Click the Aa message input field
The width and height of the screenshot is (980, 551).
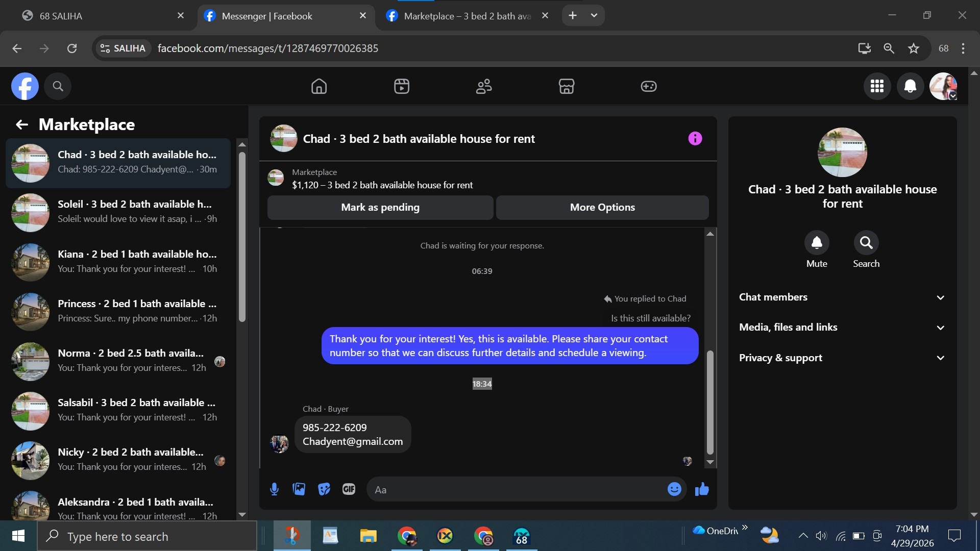516,490
